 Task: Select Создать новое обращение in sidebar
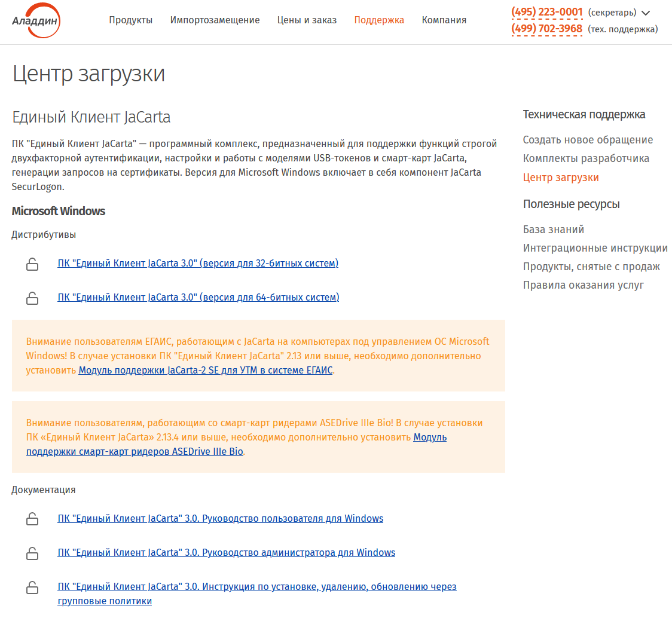pyautogui.click(x=588, y=140)
